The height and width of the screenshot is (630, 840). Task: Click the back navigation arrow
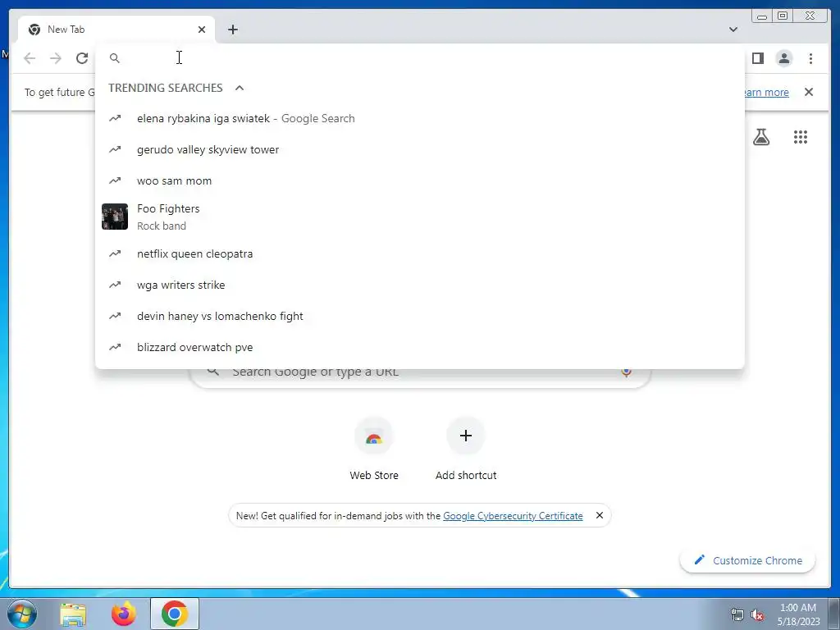coord(30,58)
